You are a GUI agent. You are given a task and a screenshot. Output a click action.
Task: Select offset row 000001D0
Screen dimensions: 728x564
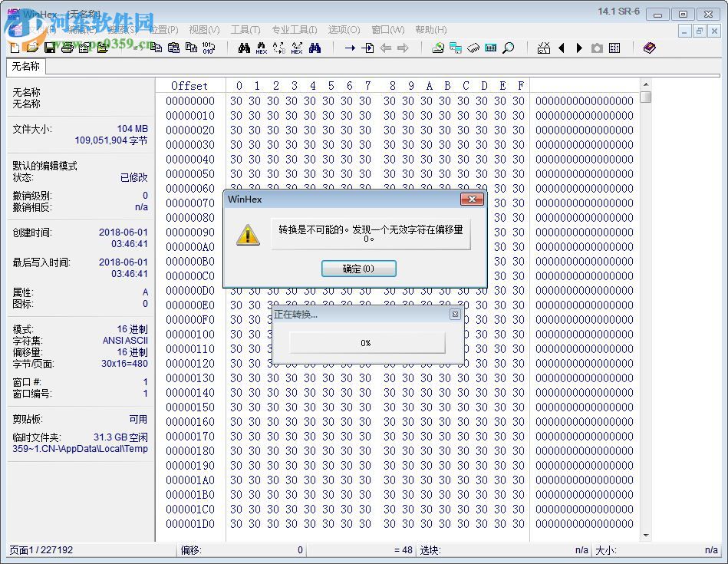[190, 524]
